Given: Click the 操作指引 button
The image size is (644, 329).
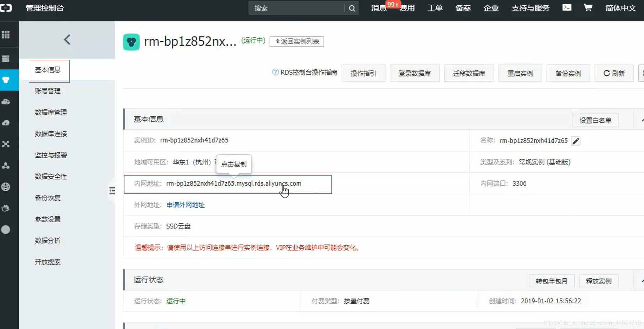Looking at the screenshot, I should pyautogui.click(x=363, y=73).
